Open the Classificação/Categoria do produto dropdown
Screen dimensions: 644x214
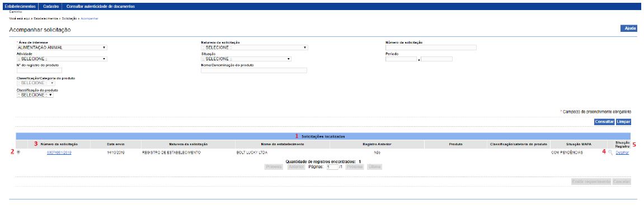[35, 83]
